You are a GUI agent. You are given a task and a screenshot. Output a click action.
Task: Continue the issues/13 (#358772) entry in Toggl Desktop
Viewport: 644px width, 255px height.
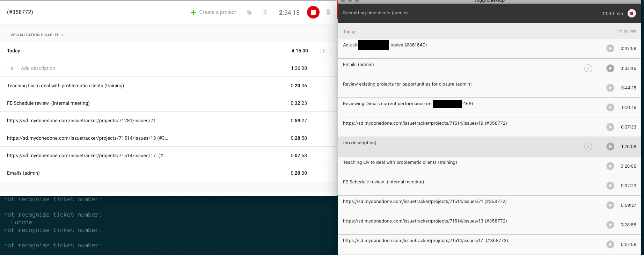point(610,225)
